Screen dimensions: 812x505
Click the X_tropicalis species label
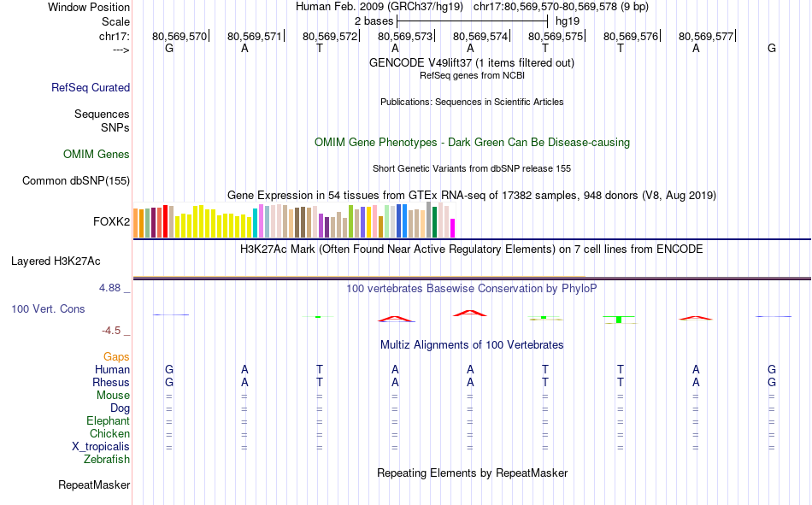pyautogui.click(x=101, y=447)
